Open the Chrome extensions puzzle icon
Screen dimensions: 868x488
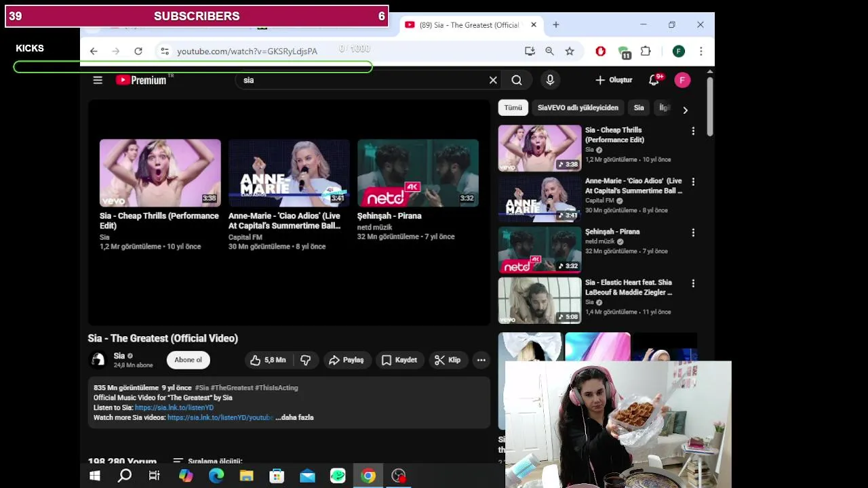(646, 52)
